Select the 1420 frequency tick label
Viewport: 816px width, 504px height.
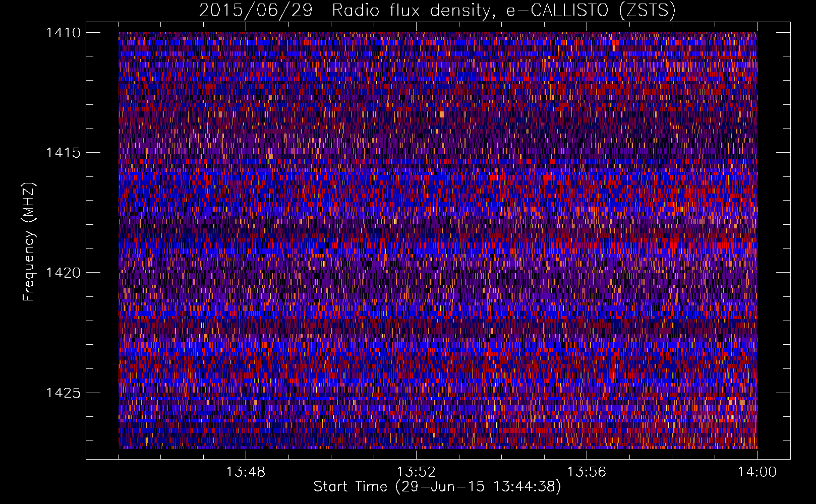63,273
